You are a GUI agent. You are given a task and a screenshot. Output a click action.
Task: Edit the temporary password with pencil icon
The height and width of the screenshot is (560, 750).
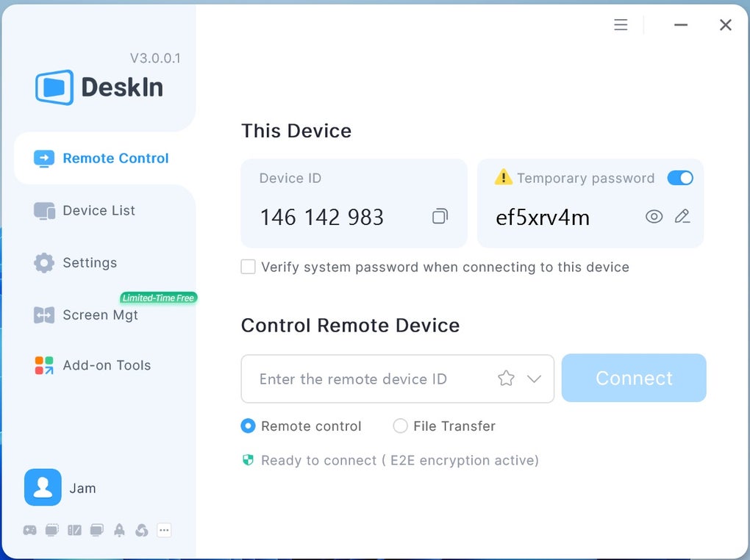click(682, 216)
